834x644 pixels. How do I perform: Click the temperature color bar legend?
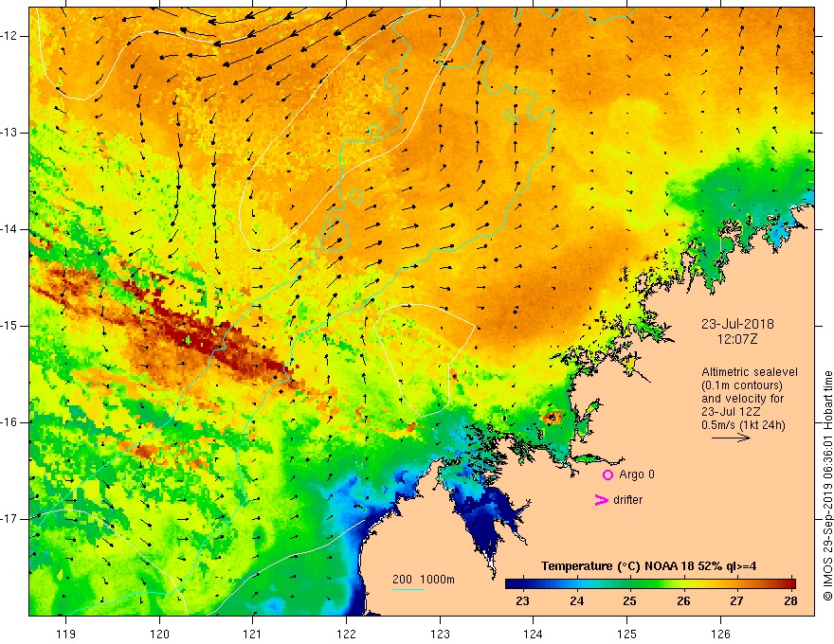[650, 583]
